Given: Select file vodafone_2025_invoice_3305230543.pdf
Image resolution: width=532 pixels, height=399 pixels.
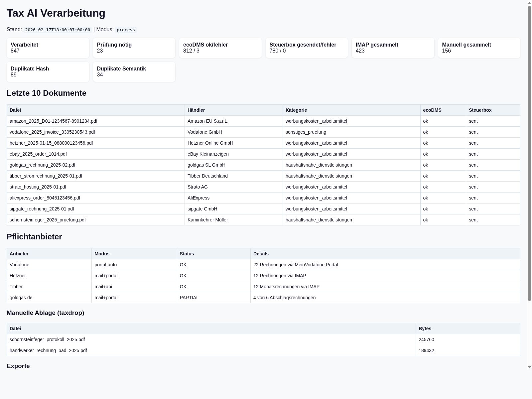Looking at the screenshot, I should coord(52,132).
